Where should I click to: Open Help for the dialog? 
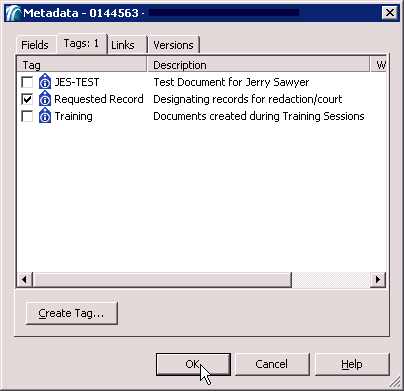(352, 364)
